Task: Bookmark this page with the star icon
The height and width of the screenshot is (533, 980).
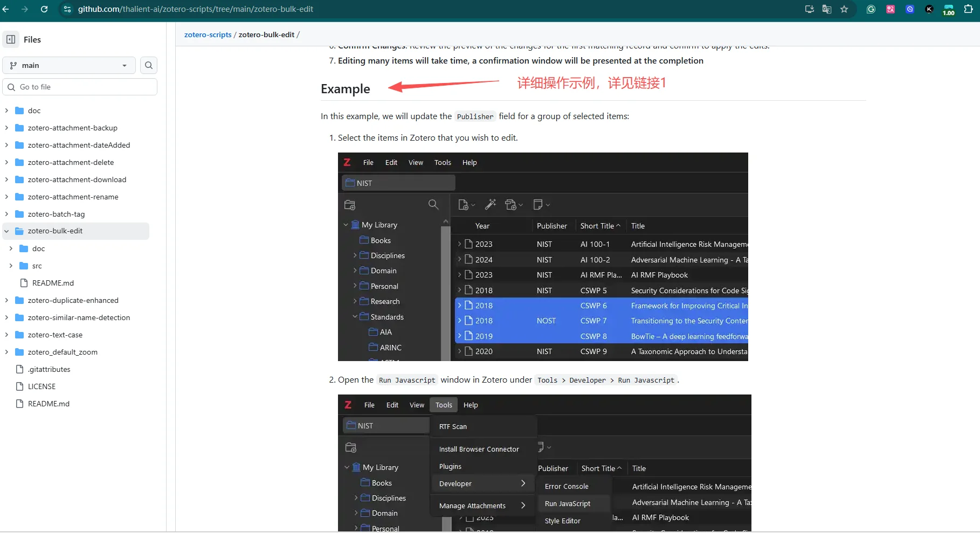Action: 844,9
